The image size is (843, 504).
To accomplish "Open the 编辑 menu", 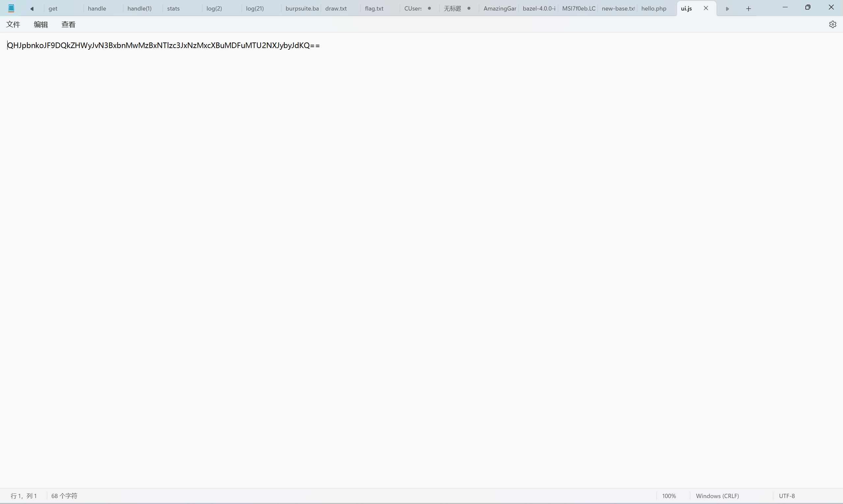I will coord(41,24).
